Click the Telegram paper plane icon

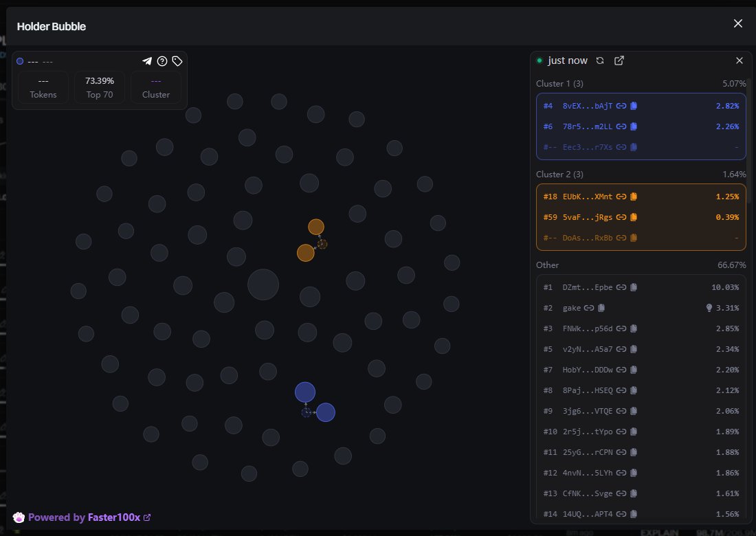tap(147, 60)
